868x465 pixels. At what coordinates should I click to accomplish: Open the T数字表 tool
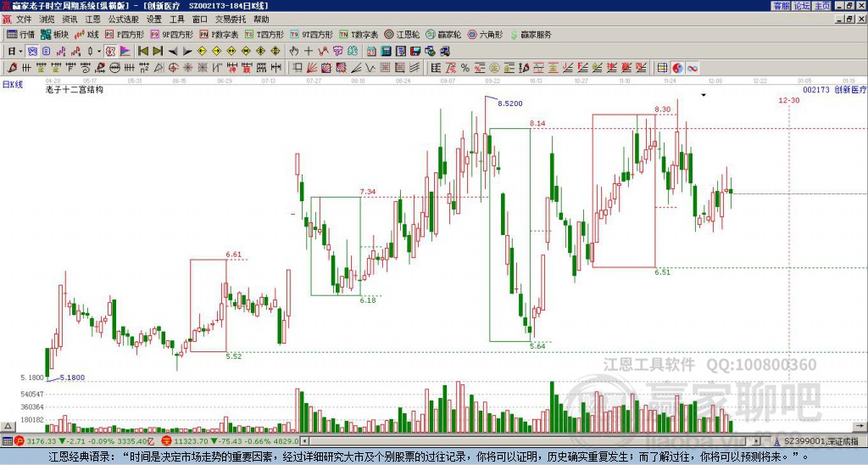pos(359,34)
